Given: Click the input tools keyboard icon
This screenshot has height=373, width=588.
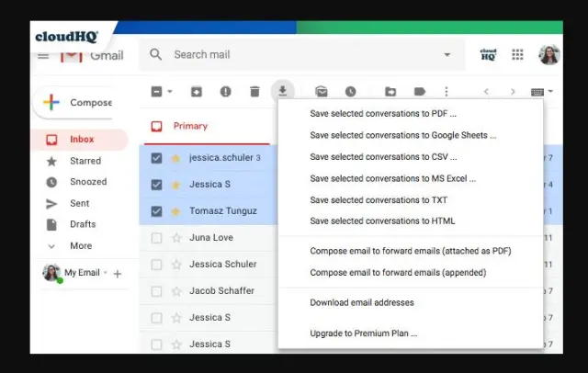Looking at the screenshot, I should pyautogui.click(x=537, y=92).
